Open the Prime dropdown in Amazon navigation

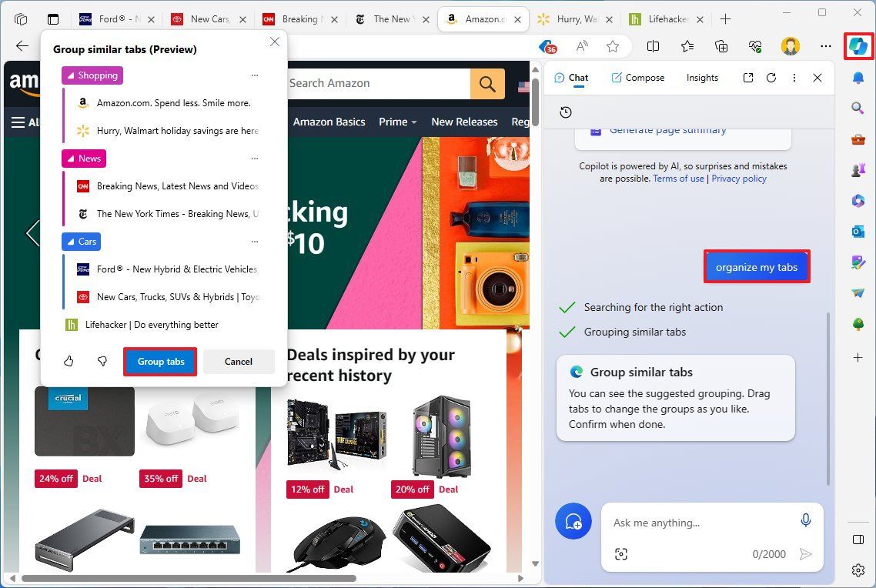click(396, 122)
